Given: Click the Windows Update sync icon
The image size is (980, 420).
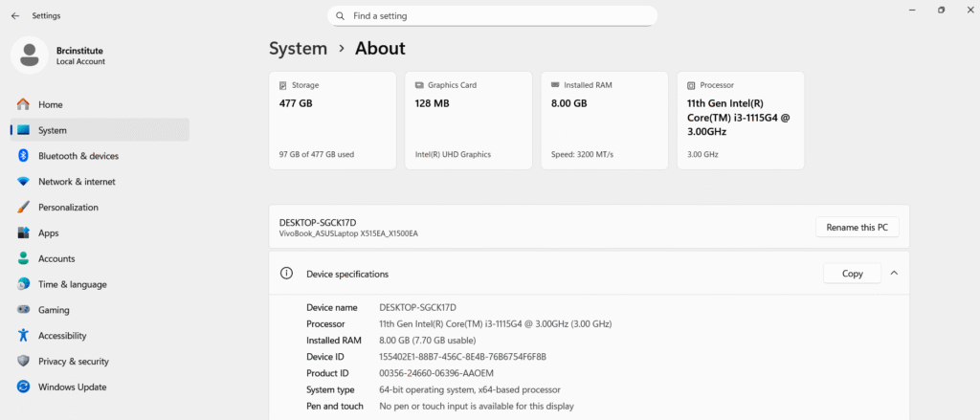Looking at the screenshot, I should 23,387.
